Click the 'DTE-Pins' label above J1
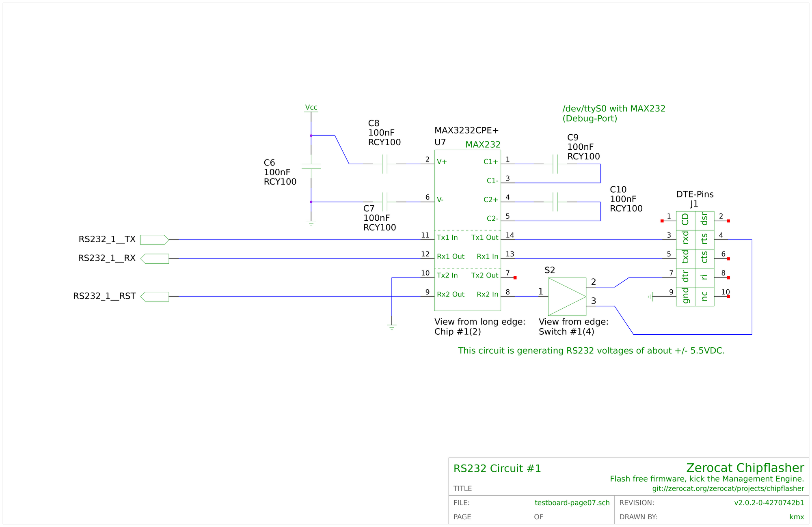812x527 pixels. [x=695, y=194]
